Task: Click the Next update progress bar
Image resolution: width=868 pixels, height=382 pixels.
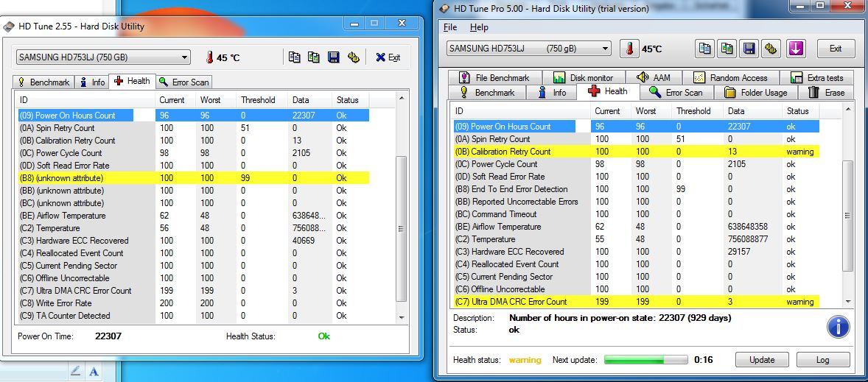Action: (x=646, y=360)
